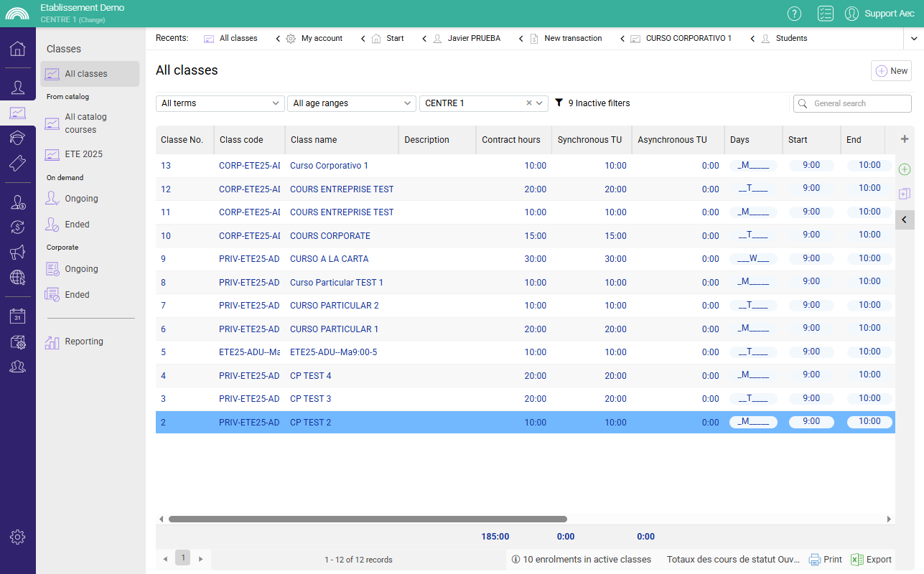This screenshot has height=574, width=924.
Task: Go to recent CURSO CORPORATIVO 1
Action: pyautogui.click(x=681, y=39)
